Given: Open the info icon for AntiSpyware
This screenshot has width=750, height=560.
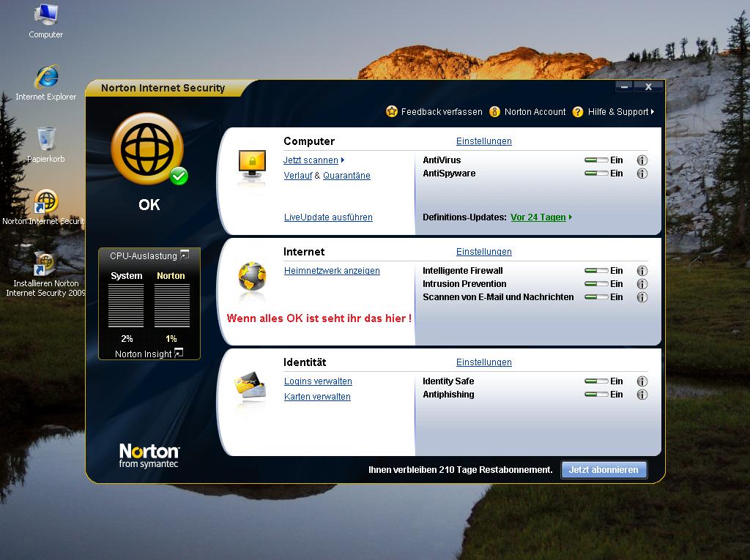Looking at the screenshot, I should click(x=642, y=173).
